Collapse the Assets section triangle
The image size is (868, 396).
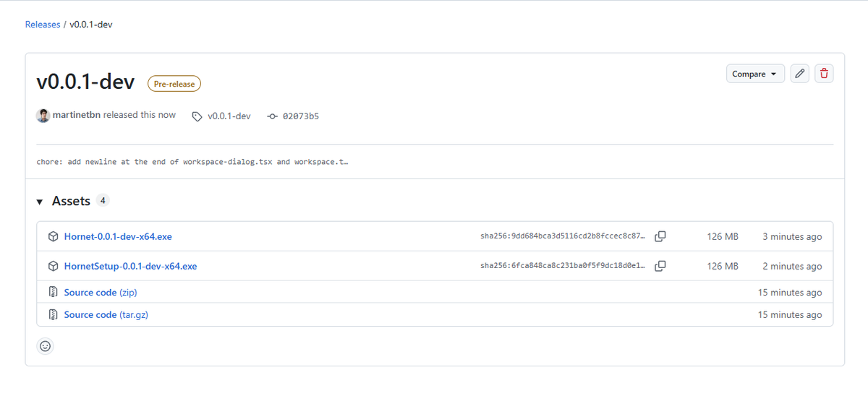[x=40, y=202]
